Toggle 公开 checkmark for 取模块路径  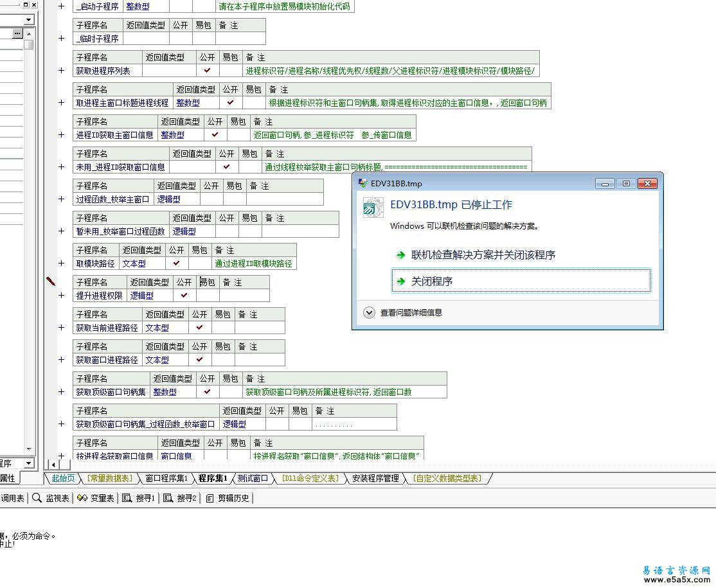coord(176,263)
